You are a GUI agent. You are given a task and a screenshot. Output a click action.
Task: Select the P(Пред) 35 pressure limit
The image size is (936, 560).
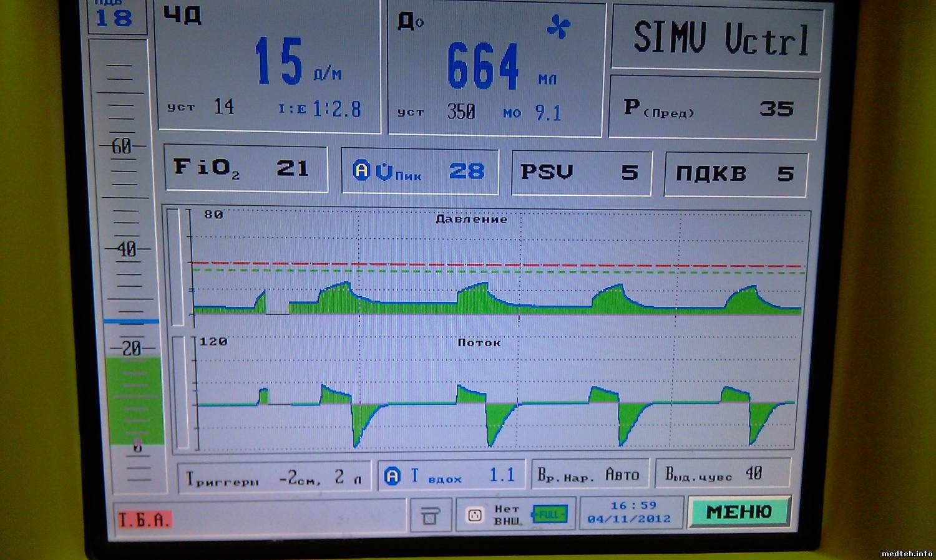point(713,109)
